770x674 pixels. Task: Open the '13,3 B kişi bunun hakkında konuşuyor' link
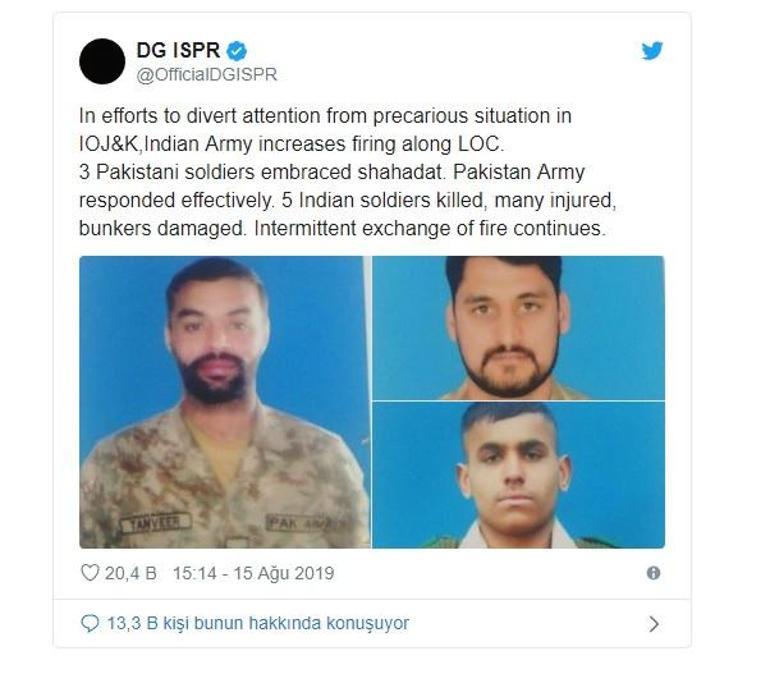point(258,623)
